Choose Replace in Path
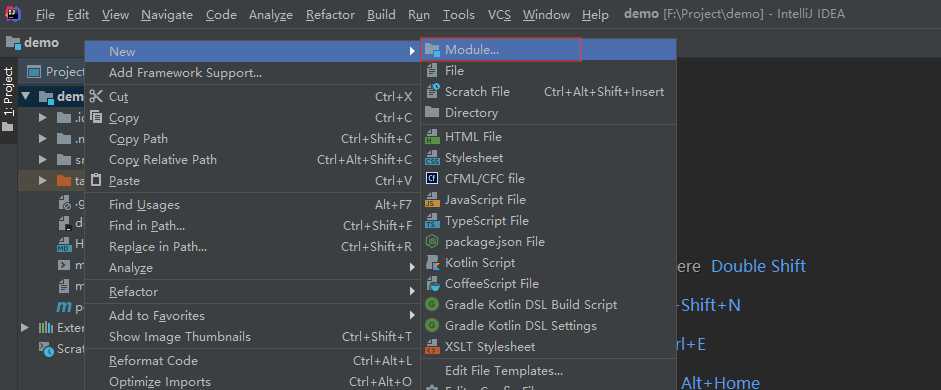The image size is (941, 390). coord(252,247)
